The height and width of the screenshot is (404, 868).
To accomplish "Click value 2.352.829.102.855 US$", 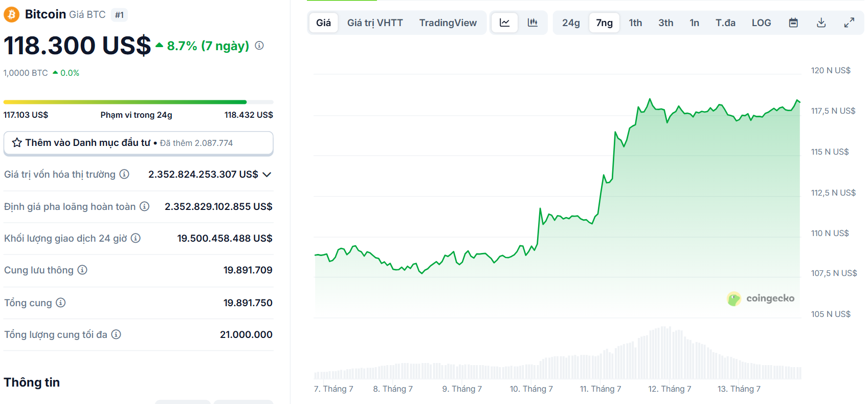I will point(218,206).
